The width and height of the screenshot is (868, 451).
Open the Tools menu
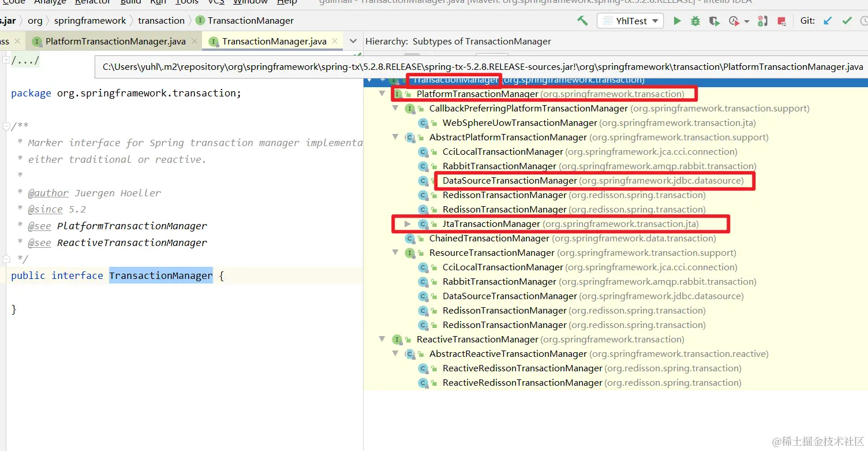tap(187, 2)
